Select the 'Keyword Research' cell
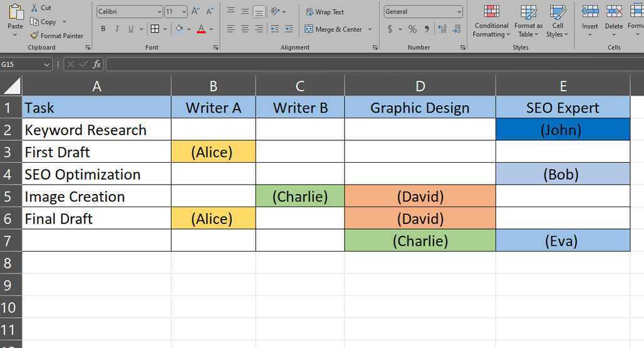The height and width of the screenshot is (348, 644). pyautogui.click(x=96, y=130)
